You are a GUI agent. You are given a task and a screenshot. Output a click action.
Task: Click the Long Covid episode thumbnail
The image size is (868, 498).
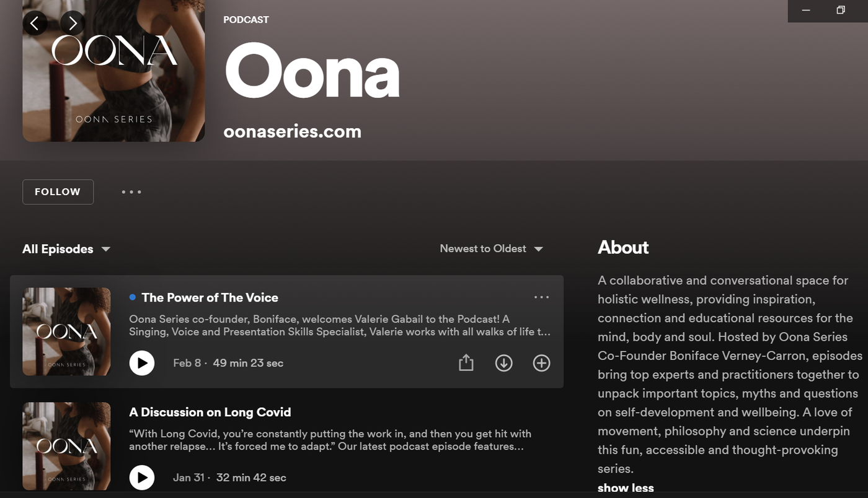coord(66,446)
